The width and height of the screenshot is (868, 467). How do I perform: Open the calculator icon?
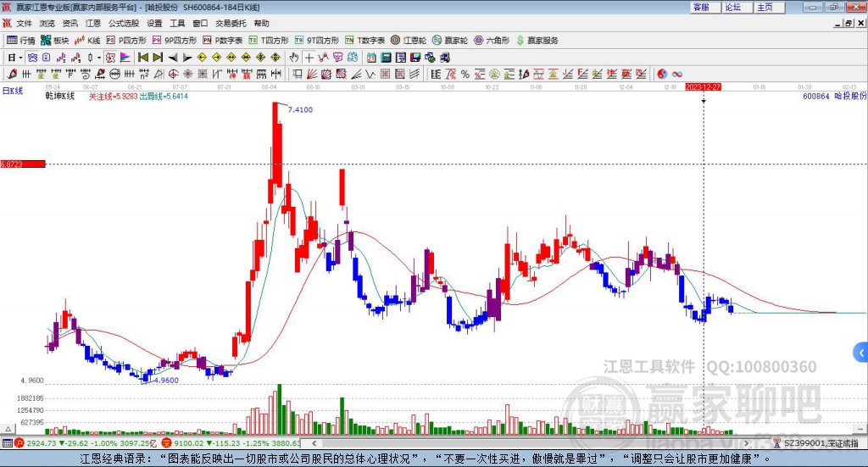(x=387, y=58)
